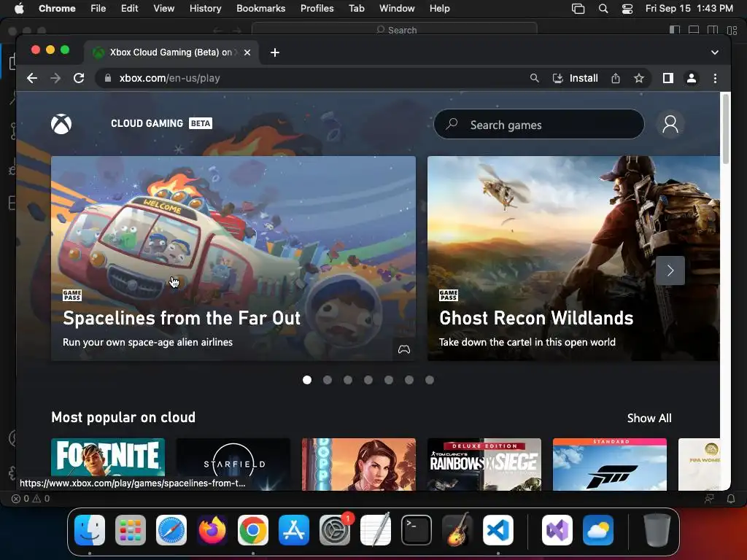747x560 pixels.
Task: Open the Fortnite game thumbnail
Action: (108, 464)
